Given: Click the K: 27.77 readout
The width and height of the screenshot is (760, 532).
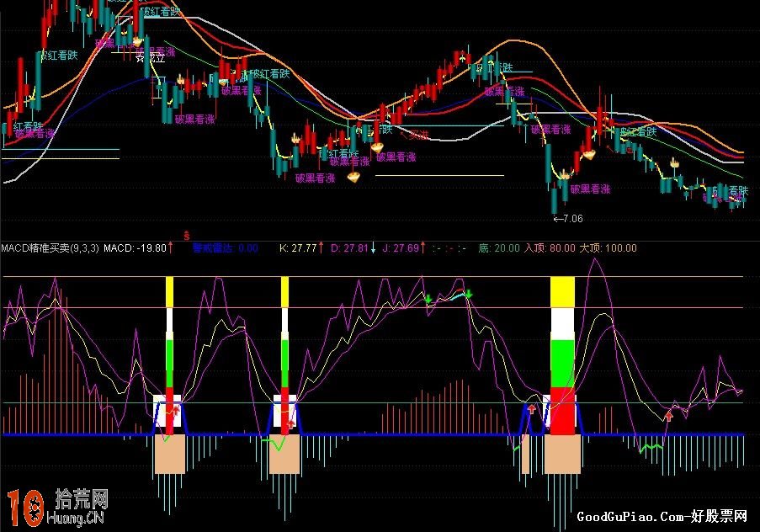Looking at the screenshot, I should 298,248.
